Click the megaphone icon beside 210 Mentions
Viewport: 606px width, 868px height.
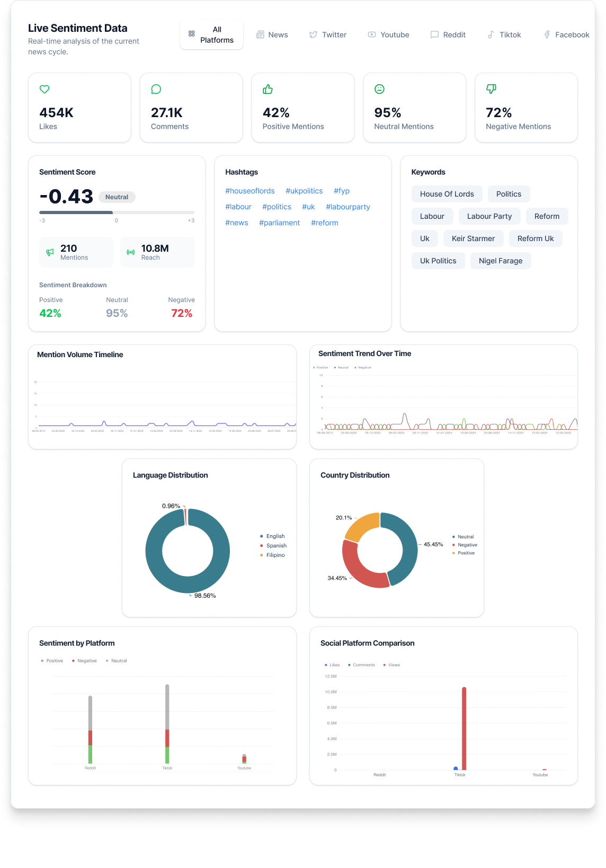(50, 252)
